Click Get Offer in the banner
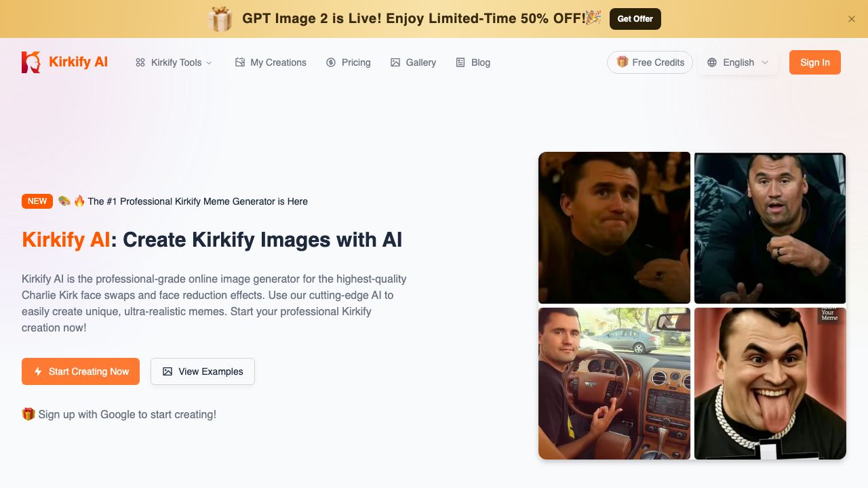Image resolution: width=868 pixels, height=488 pixels. coord(635,19)
